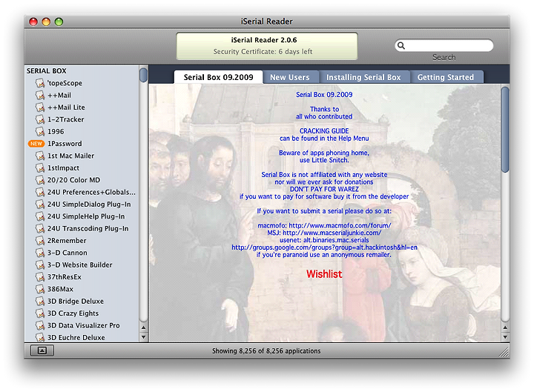Click the icon next to 1-2Tracker
The width and height of the screenshot is (534, 392).
(40, 119)
